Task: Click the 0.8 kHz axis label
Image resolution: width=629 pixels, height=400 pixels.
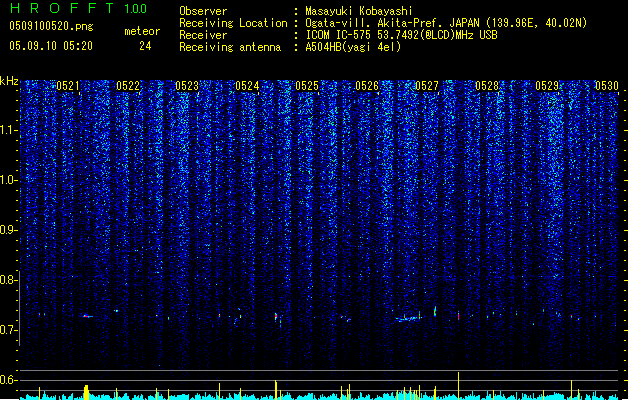Action: coord(9,280)
